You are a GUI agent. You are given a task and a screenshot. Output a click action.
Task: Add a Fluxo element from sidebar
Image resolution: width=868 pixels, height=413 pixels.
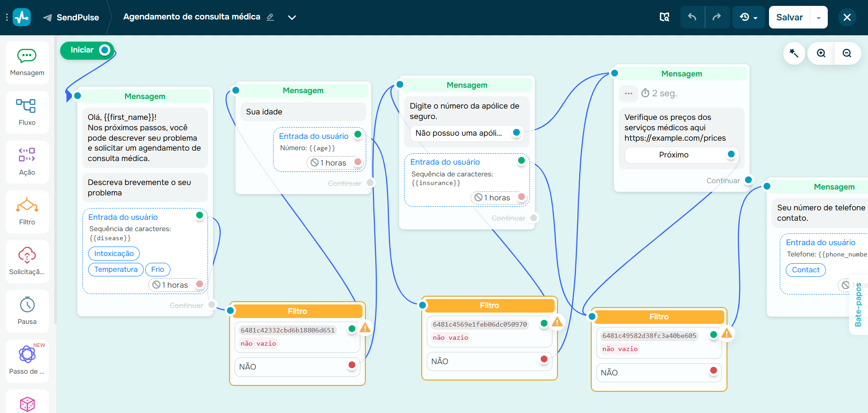[x=27, y=112]
